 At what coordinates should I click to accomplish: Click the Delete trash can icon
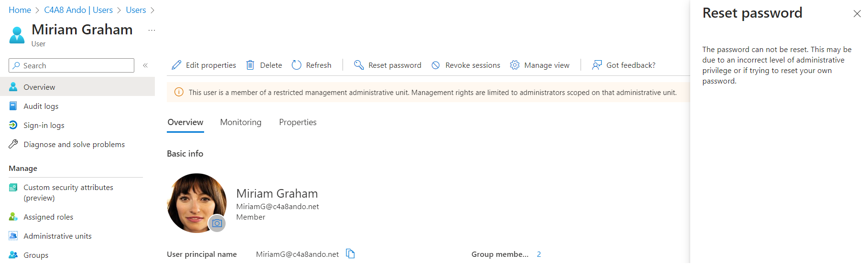(250, 65)
